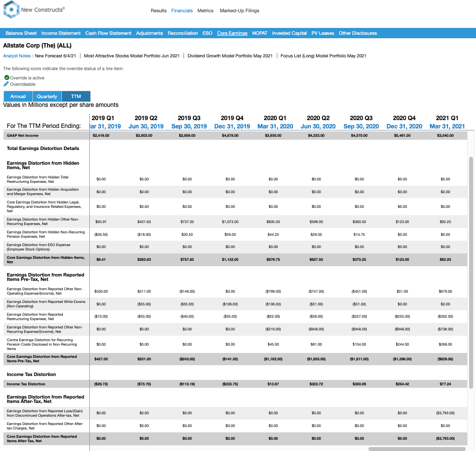The image size is (476, 451).
Task: Click the Mar 31, 2020 period link
Action: coord(275,126)
